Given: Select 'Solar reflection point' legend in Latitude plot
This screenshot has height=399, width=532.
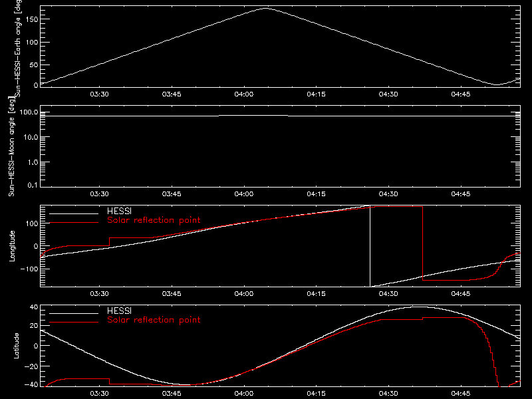Looking at the screenshot, I should coord(154,320).
